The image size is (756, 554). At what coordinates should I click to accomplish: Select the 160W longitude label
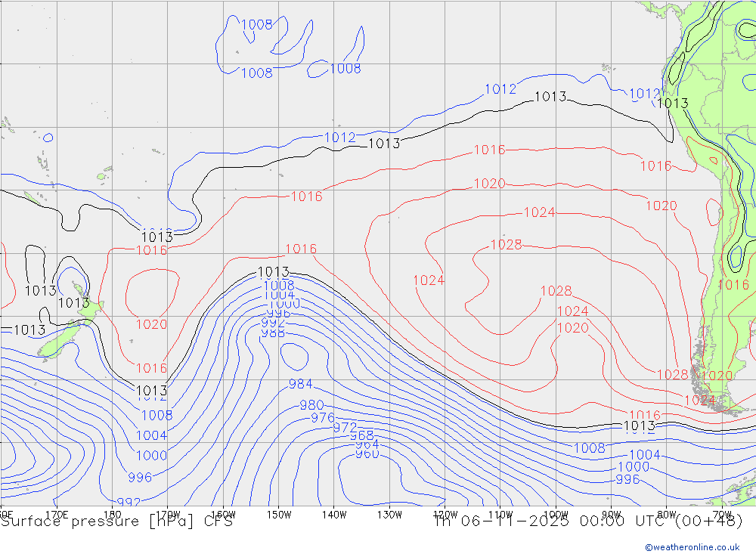point(224,515)
